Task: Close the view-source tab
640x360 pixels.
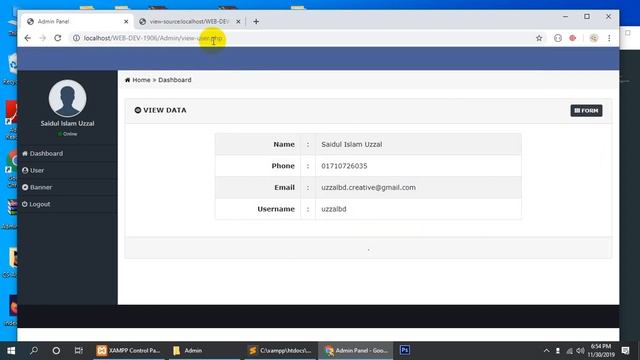Action: (238, 21)
